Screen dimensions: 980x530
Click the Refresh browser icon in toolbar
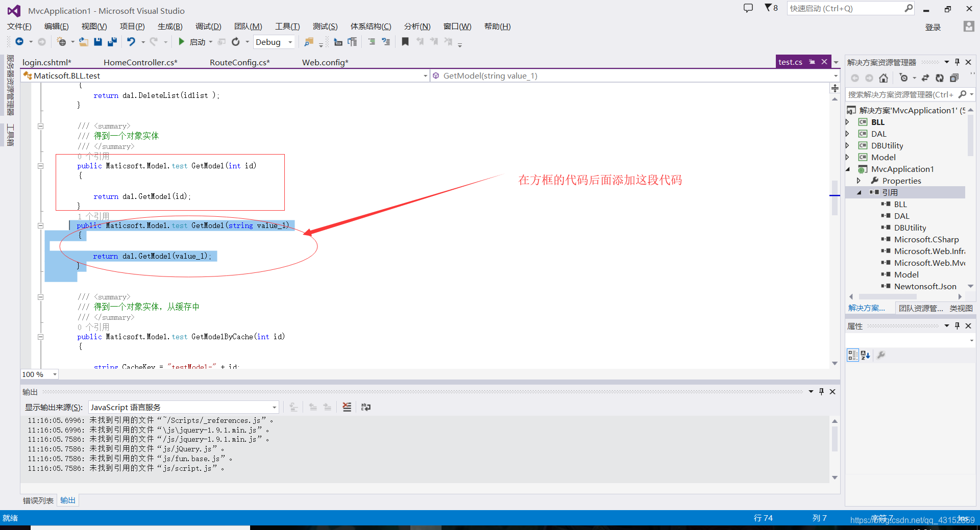(236, 42)
